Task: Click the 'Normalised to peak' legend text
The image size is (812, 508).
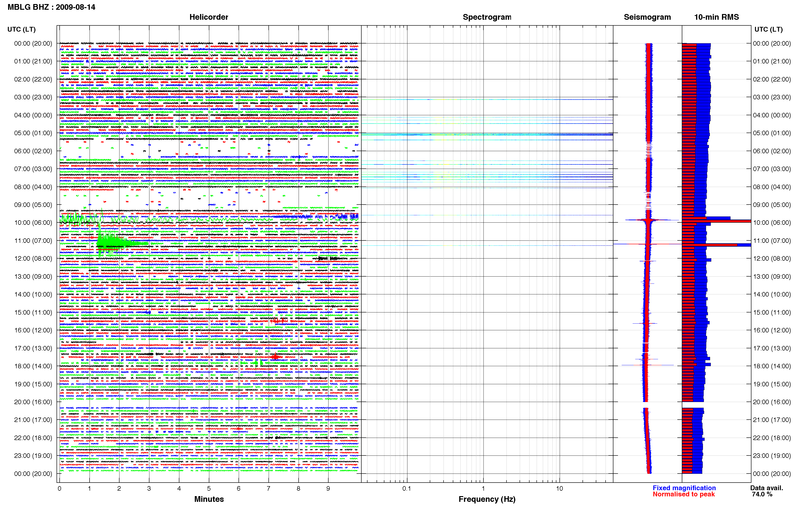Action: coord(683,494)
